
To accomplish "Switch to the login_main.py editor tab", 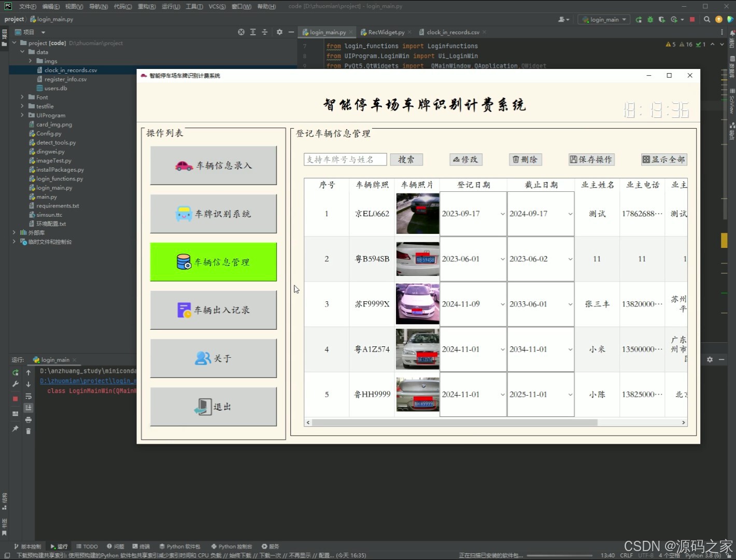I will pos(328,32).
